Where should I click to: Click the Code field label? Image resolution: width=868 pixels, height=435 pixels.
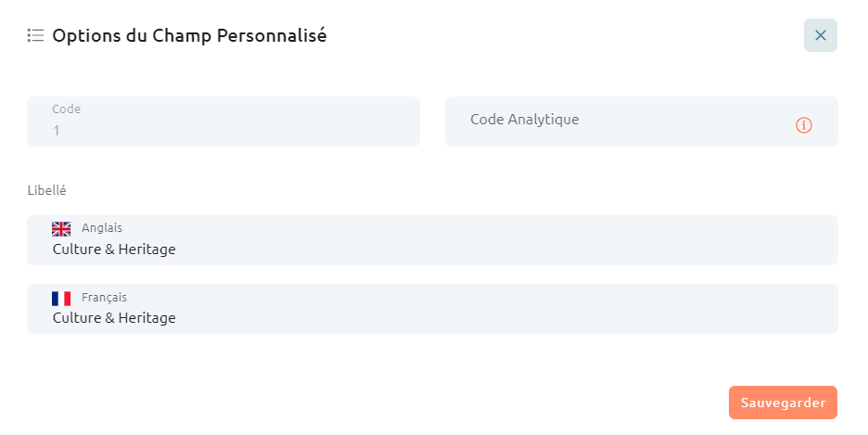tap(67, 109)
